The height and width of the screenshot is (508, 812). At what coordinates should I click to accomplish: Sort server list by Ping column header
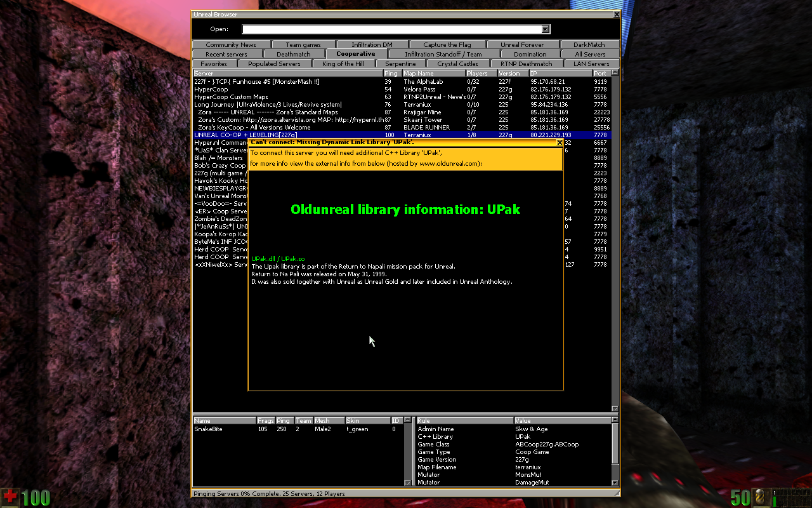coord(391,74)
